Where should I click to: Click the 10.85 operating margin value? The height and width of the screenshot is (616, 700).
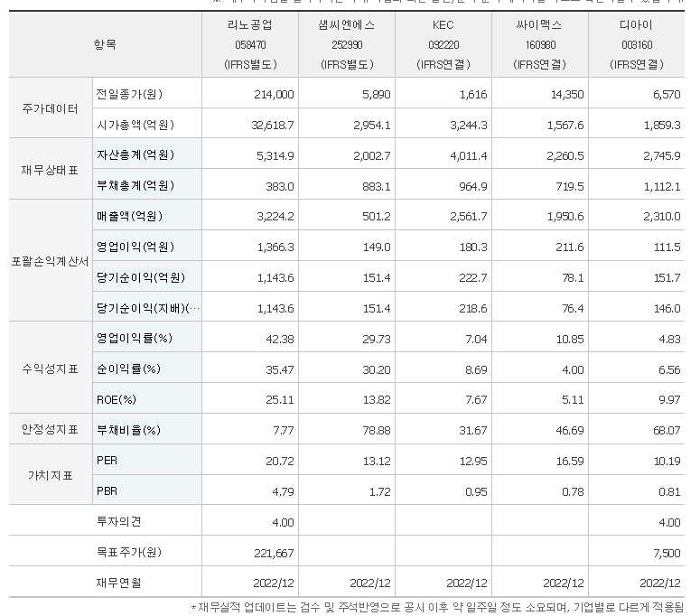point(570,340)
